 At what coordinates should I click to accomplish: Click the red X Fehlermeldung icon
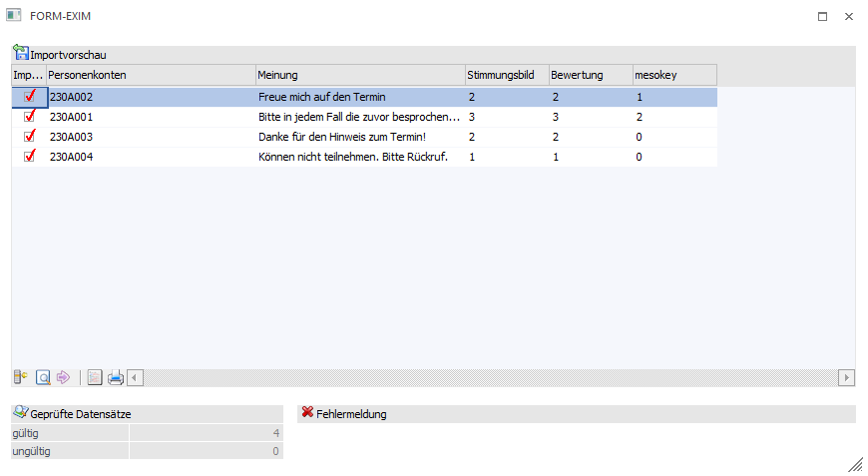tap(307, 412)
